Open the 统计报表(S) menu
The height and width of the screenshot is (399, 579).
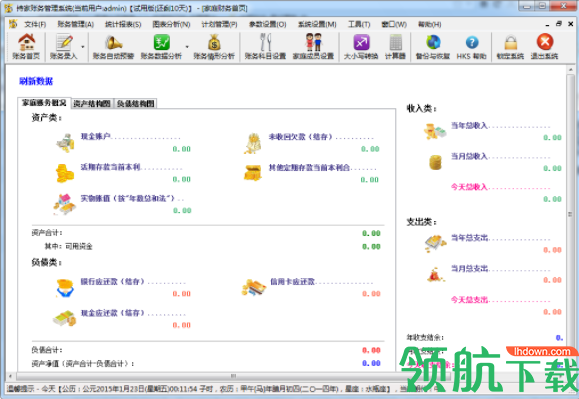click(x=123, y=24)
